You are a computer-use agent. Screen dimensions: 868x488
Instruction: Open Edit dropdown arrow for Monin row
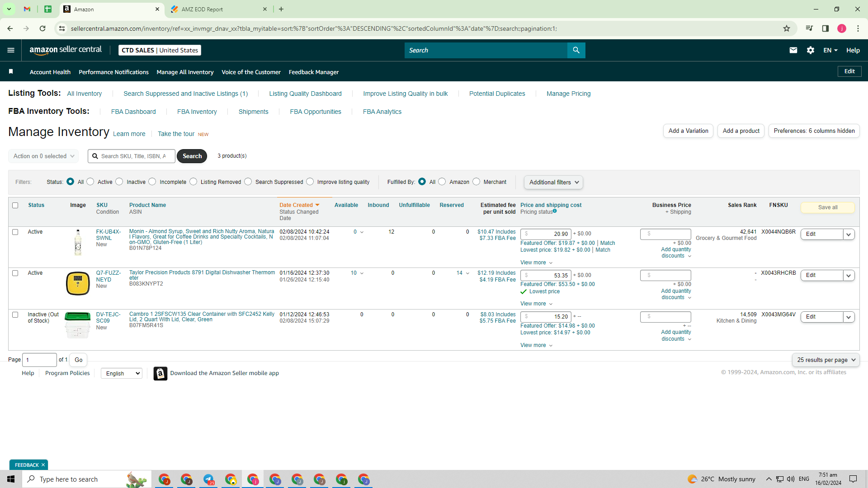point(849,234)
